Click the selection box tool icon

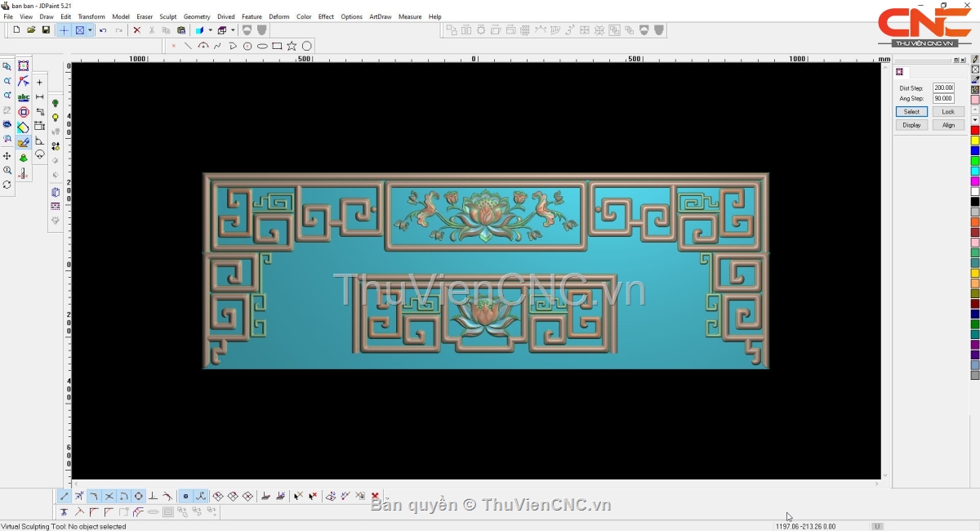pyautogui.click(x=24, y=66)
